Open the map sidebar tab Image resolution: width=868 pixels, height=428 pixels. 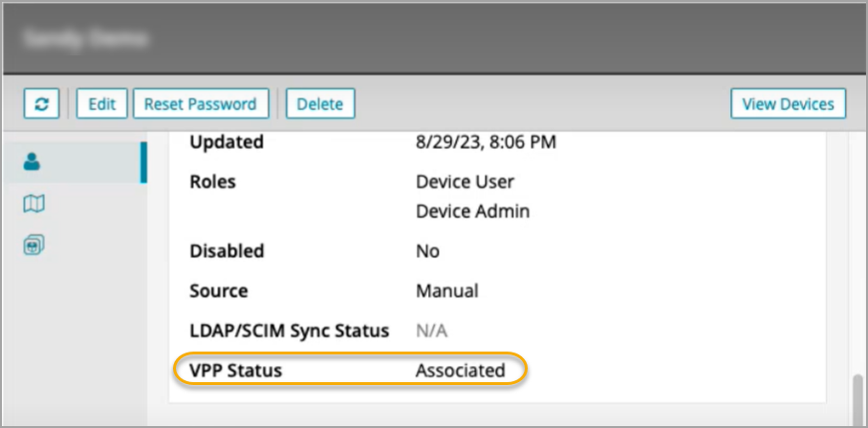click(33, 203)
